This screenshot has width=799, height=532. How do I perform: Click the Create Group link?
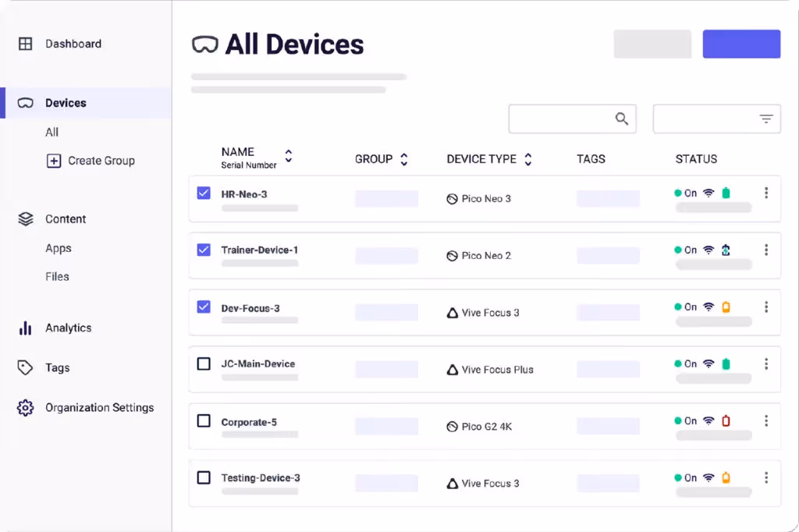(x=101, y=161)
